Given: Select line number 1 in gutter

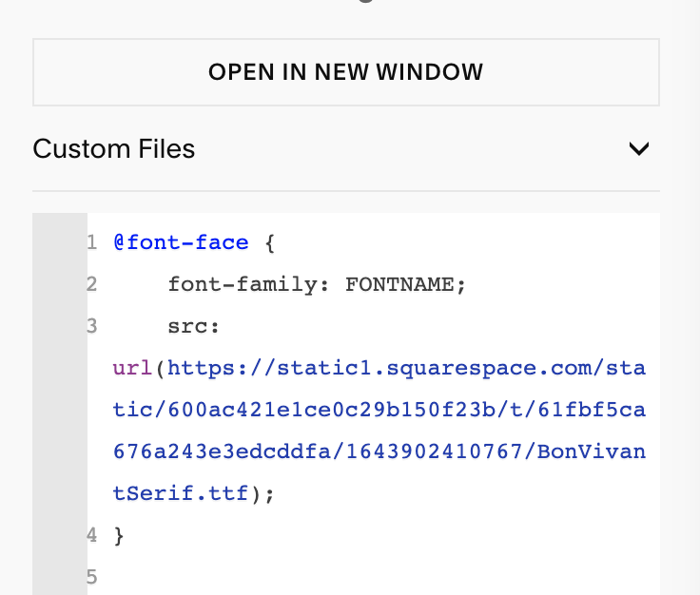Looking at the screenshot, I should (x=92, y=242).
